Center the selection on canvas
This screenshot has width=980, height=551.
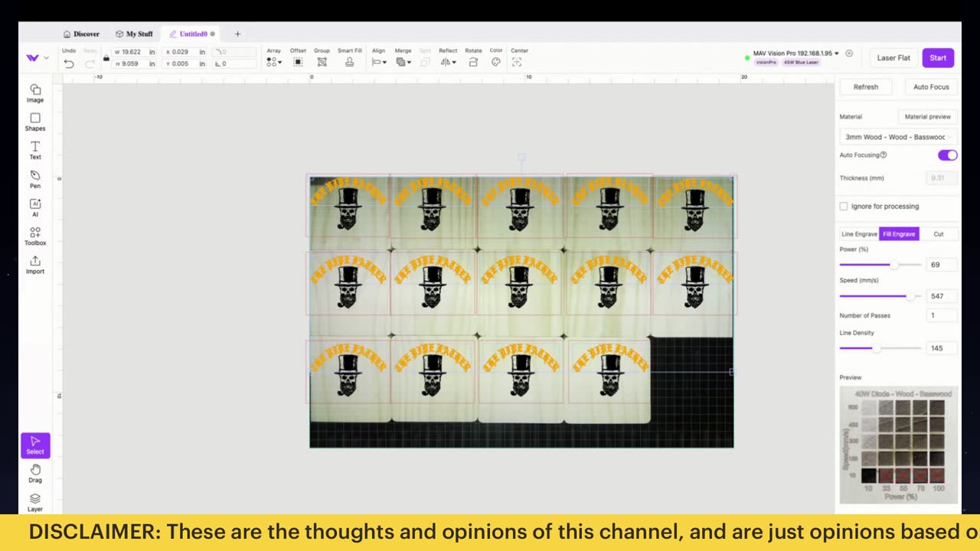517,62
